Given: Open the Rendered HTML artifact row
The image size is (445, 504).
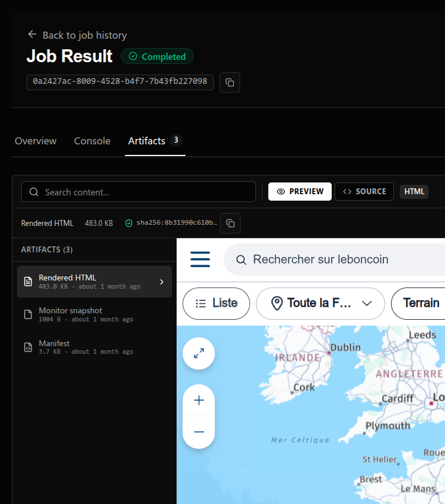Looking at the screenshot, I should pos(95,282).
